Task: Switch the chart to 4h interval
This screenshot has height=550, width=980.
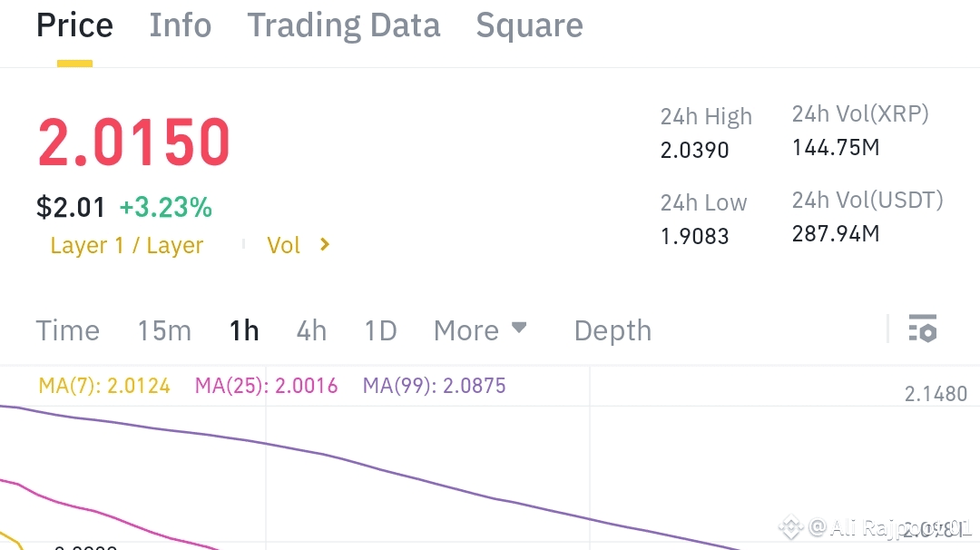Action: 311,330
